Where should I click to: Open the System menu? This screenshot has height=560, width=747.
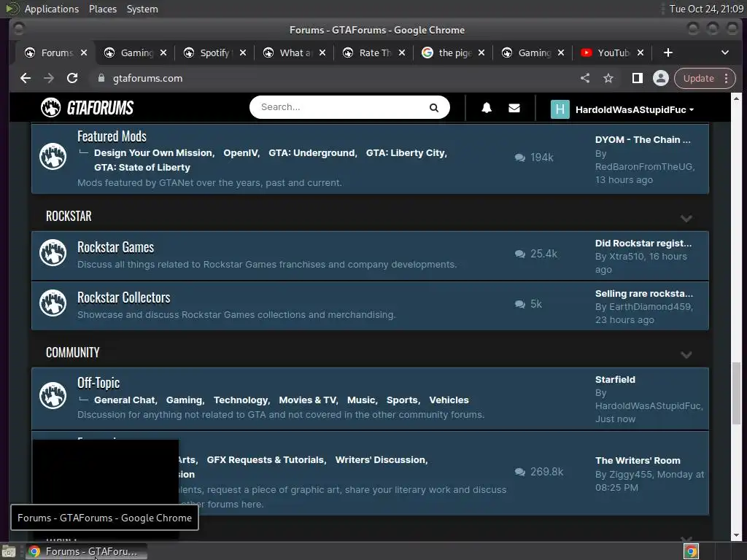[x=142, y=9]
